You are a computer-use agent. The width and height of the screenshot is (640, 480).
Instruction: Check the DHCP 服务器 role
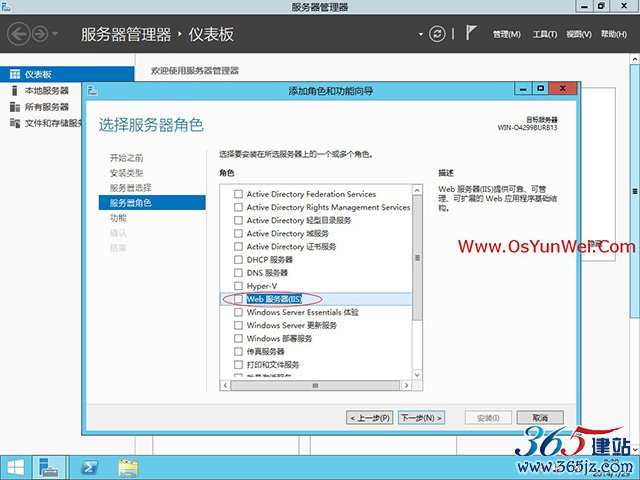pos(238,260)
